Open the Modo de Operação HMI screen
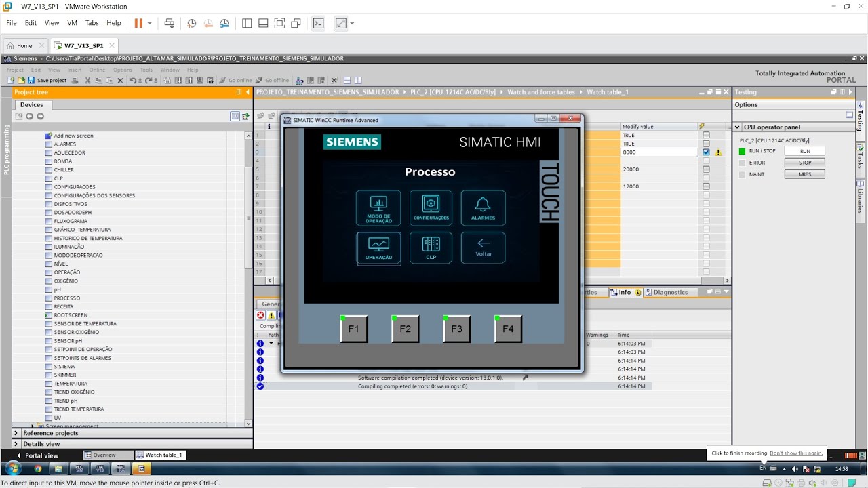 tap(378, 208)
